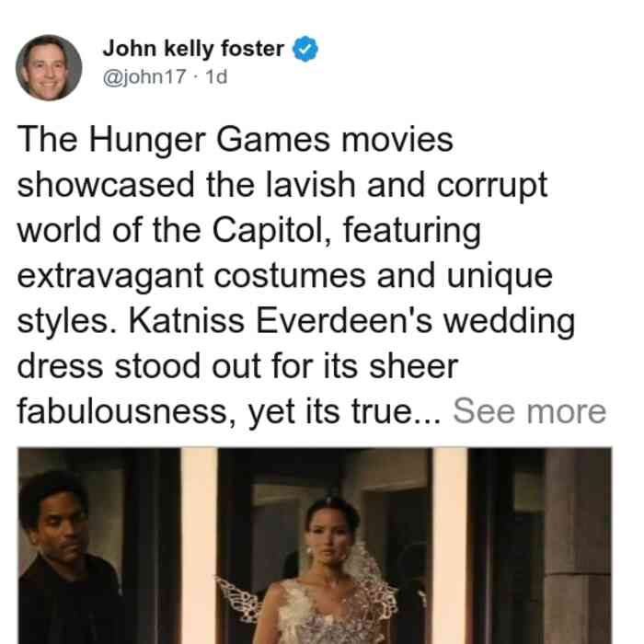Click the phrase 'extravagant costumes'
The height and width of the screenshot is (644, 644).
191,275
